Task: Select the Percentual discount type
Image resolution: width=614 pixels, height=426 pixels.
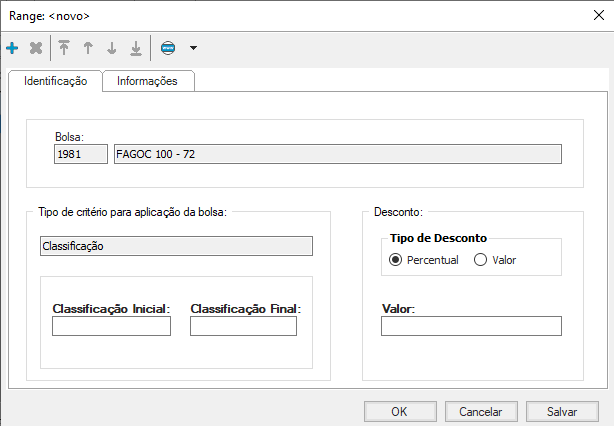Action: (396, 260)
